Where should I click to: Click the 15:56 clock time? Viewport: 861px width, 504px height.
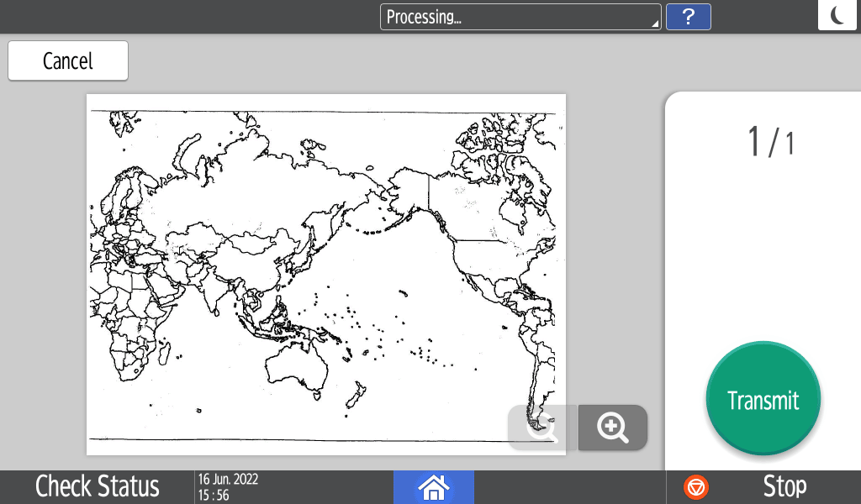coord(214,496)
